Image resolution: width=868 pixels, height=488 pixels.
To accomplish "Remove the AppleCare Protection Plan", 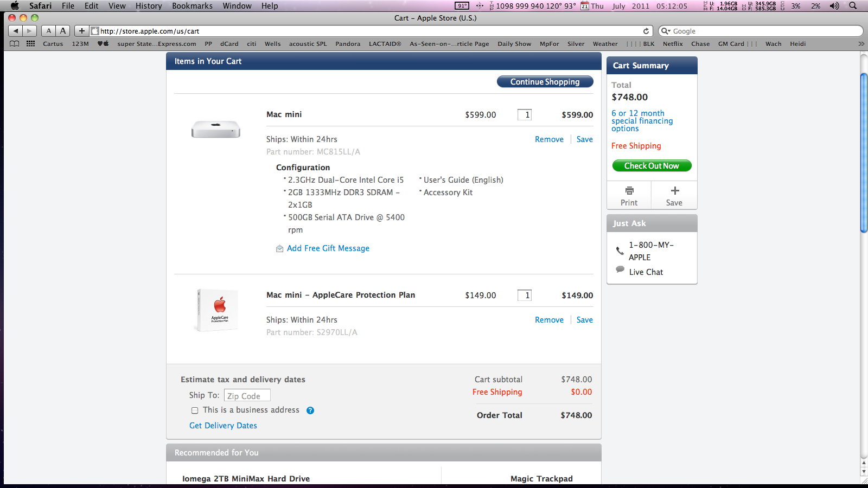I will click(x=549, y=320).
